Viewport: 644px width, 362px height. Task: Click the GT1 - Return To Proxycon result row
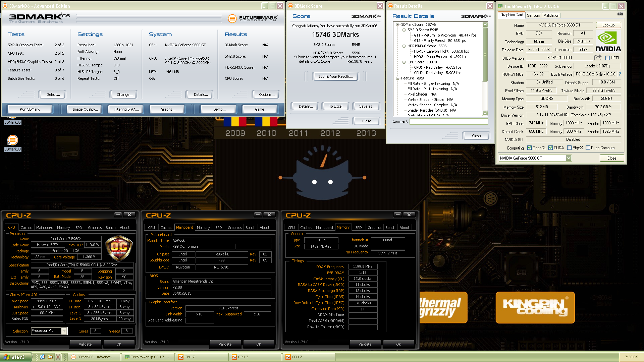(x=445, y=35)
